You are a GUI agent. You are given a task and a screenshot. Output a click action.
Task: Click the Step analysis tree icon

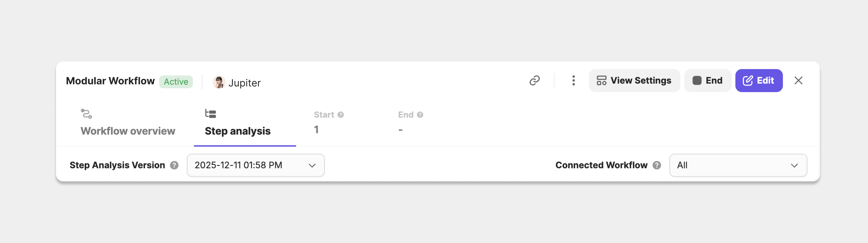click(211, 114)
